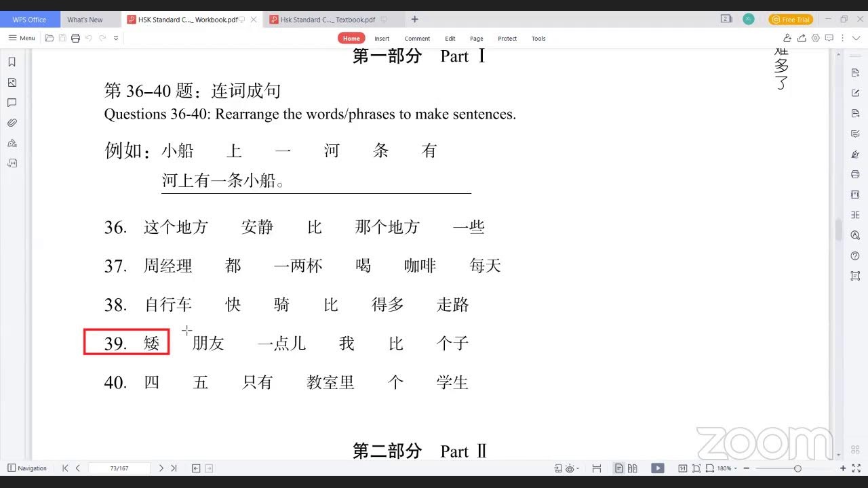Switch to the Protect ribbon tab

coord(507,39)
